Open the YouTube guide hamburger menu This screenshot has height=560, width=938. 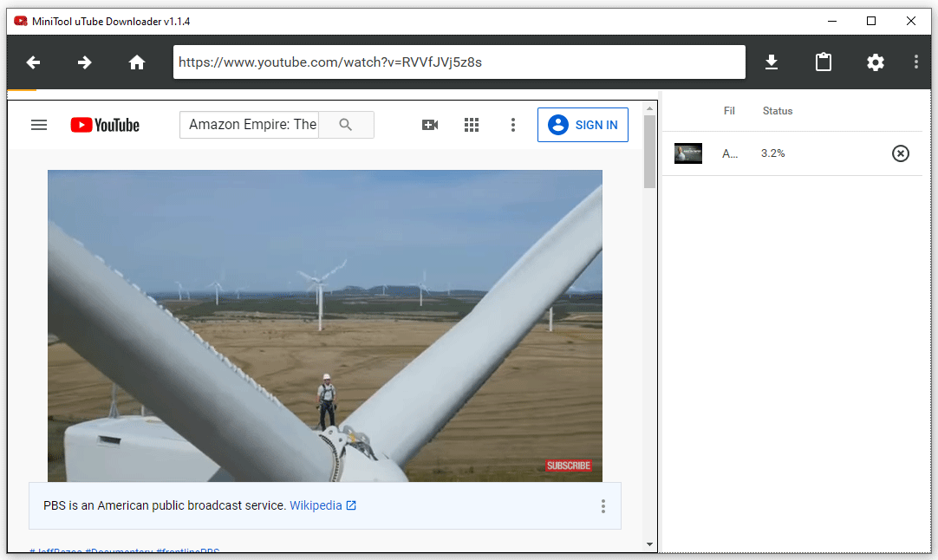(x=39, y=124)
